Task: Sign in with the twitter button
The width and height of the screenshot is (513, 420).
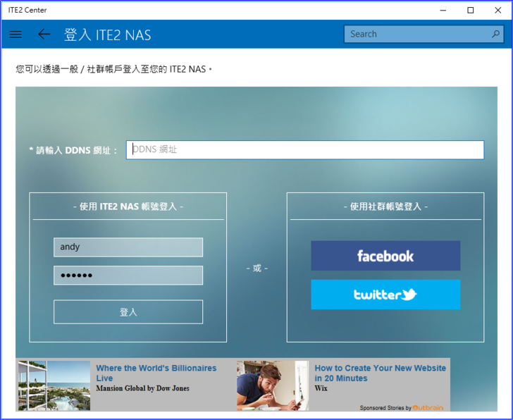Action: [x=385, y=295]
